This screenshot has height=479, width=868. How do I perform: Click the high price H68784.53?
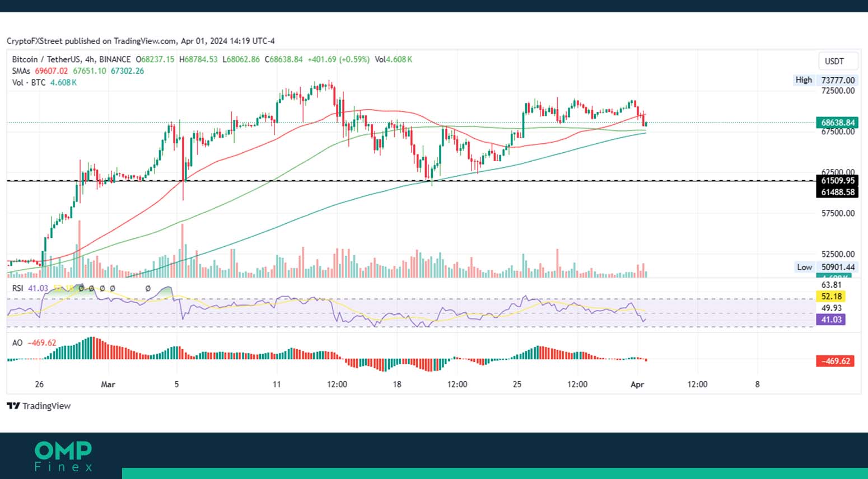click(x=198, y=59)
